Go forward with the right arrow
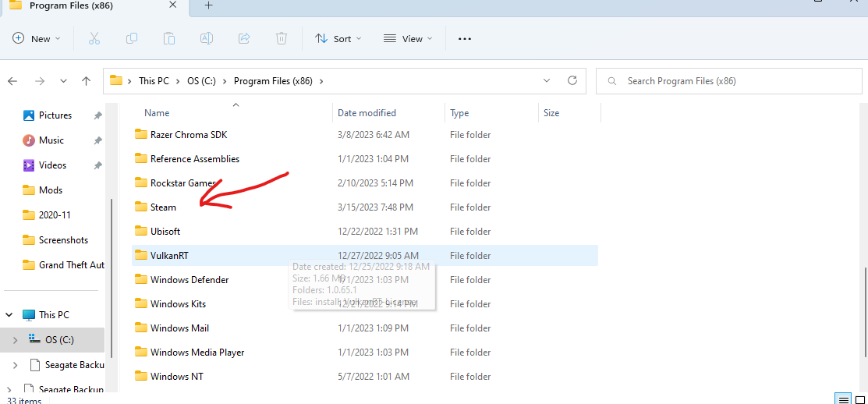868x404 pixels. pos(40,81)
